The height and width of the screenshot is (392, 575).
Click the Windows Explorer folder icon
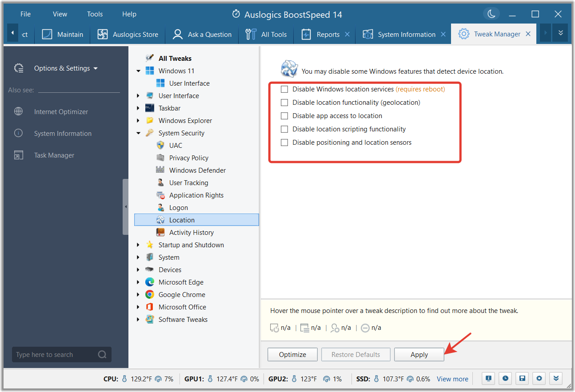click(x=150, y=120)
